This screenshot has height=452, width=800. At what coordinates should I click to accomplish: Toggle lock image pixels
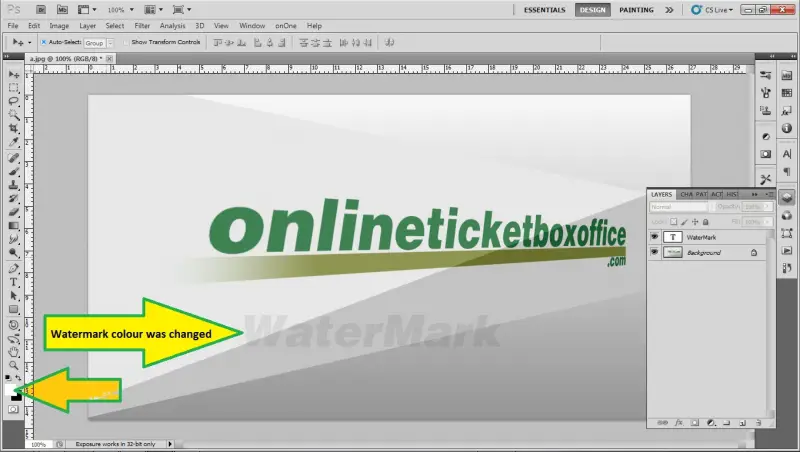point(685,222)
